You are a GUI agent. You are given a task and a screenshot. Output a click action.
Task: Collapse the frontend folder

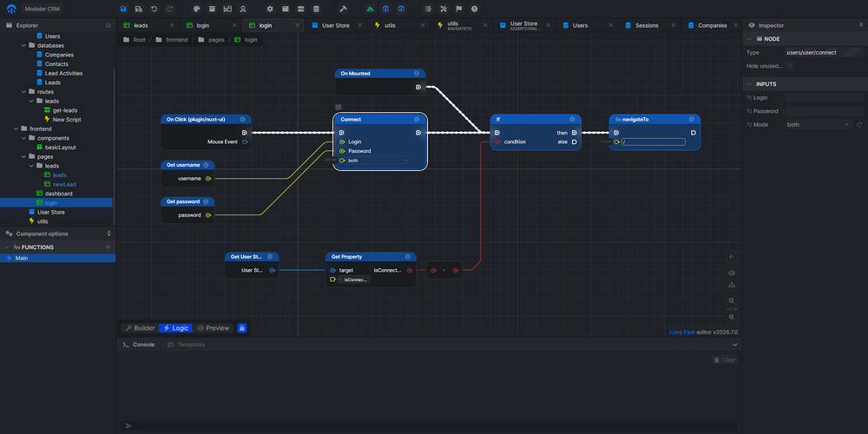tap(16, 128)
